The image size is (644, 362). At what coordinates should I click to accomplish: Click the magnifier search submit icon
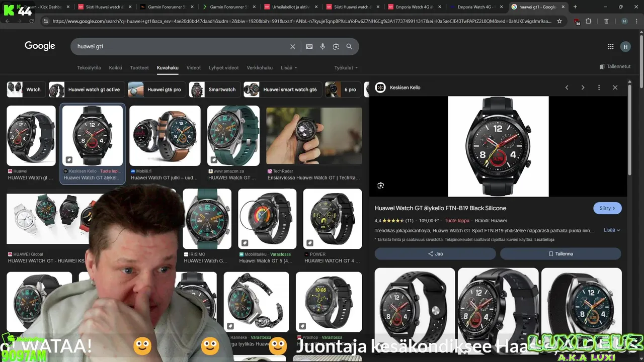(349, 46)
